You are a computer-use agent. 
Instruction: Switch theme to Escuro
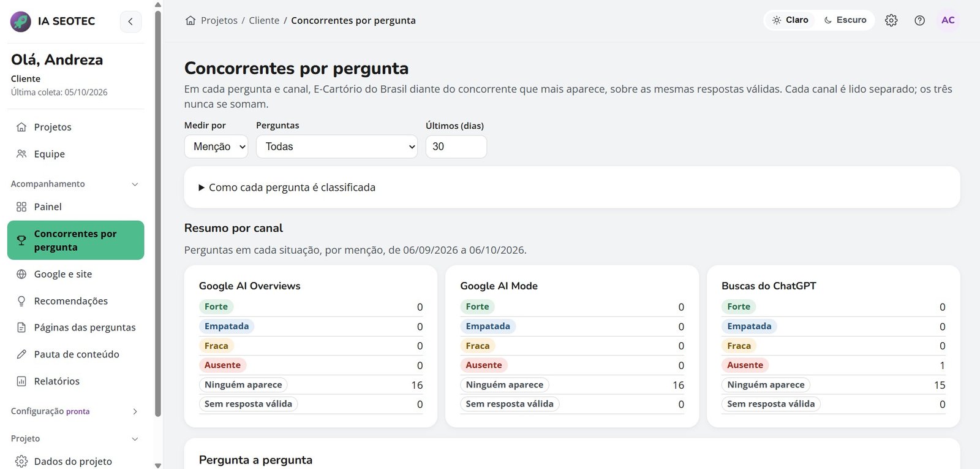coord(845,20)
